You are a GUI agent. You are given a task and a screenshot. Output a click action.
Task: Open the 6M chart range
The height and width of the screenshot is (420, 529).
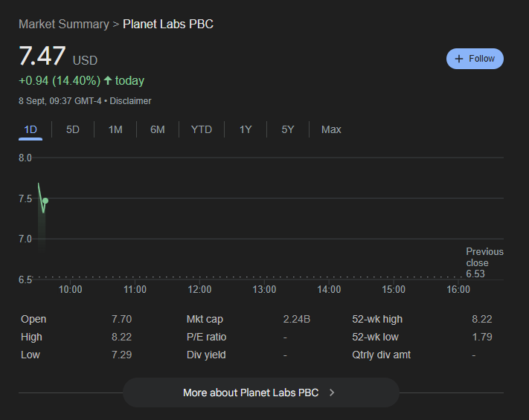pos(158,129)
